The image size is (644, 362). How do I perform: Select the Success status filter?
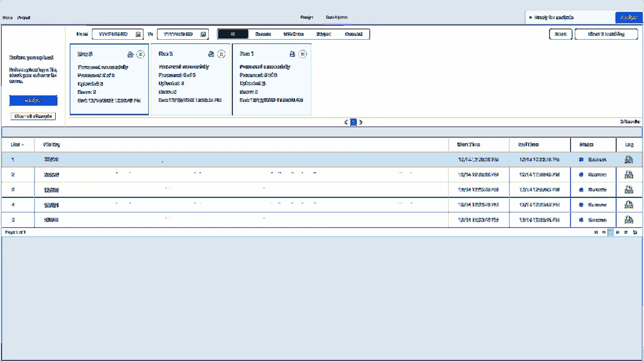[263, 34]
